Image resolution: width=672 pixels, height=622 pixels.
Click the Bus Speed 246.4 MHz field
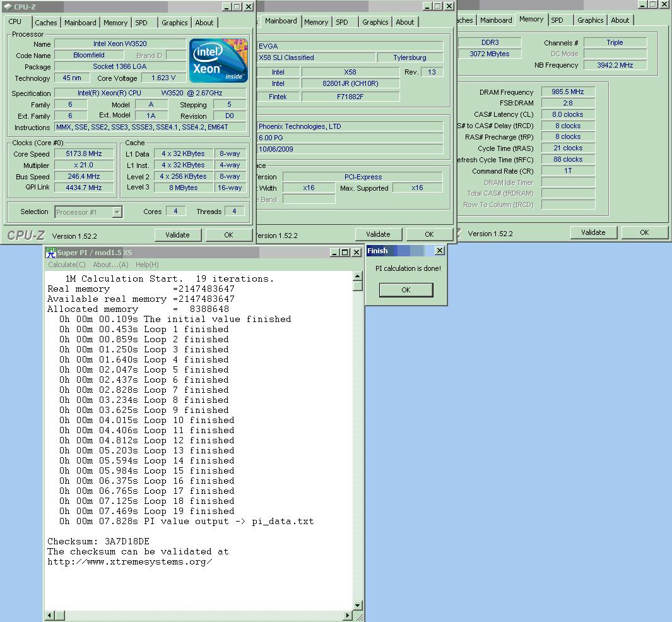[84, 176]
